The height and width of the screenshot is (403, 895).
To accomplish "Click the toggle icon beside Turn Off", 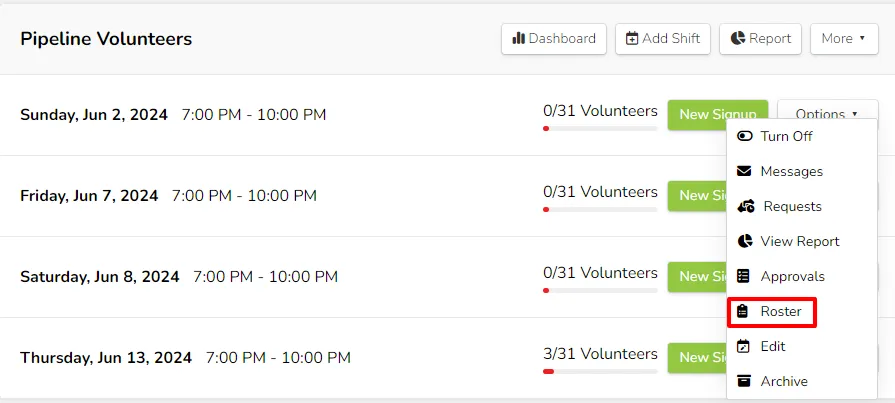I will click(x=744, y=136).
